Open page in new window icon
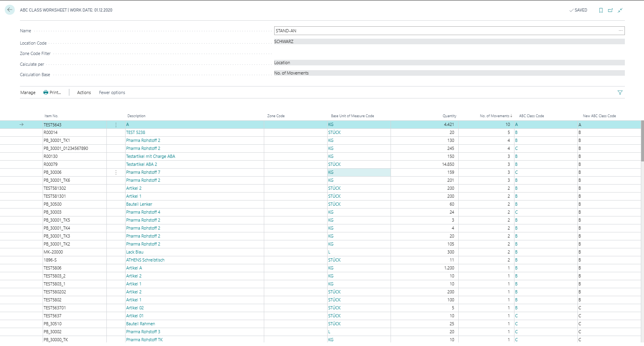 point(610,10)
